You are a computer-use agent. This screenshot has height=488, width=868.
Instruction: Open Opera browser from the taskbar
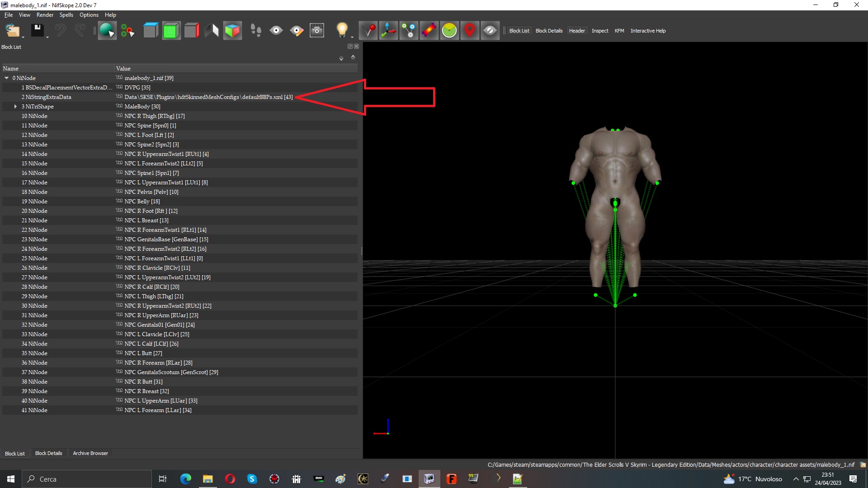pos(230,479)
